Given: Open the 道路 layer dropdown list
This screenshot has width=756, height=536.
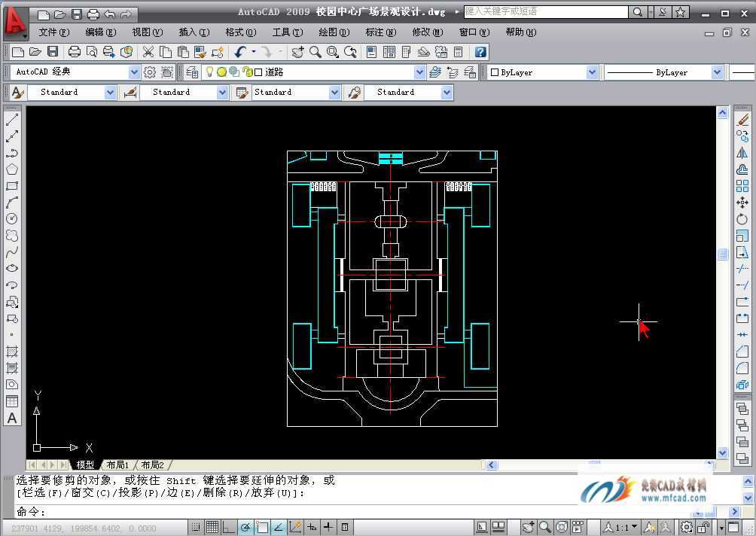Looking at the screenshot, I should (419, 72).
